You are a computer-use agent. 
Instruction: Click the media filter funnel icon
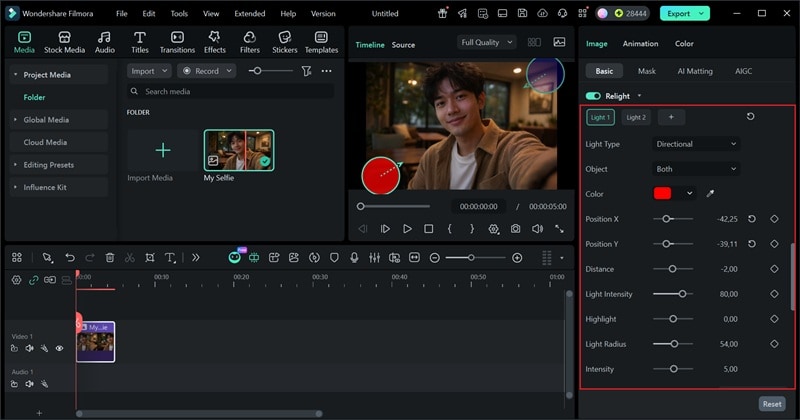coord(306,71)
